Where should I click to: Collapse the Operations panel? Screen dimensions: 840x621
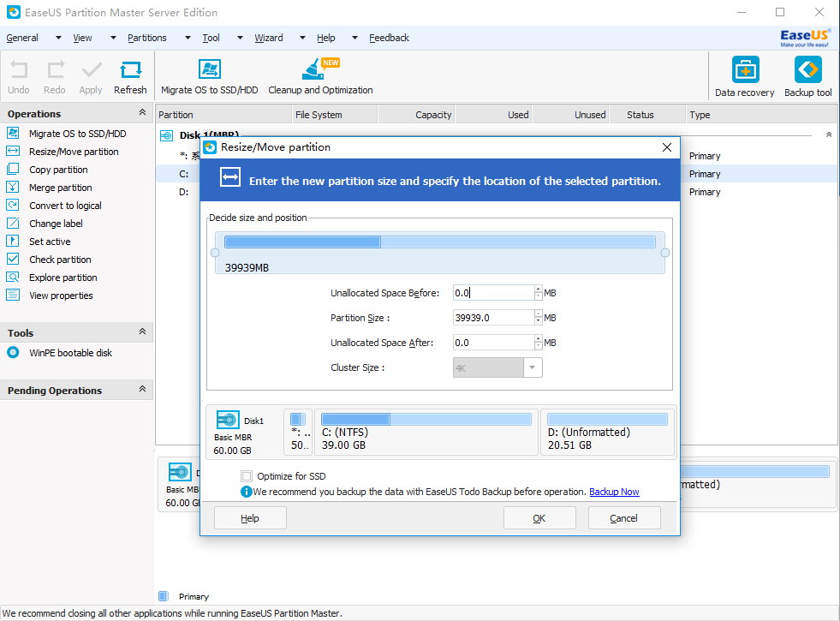142,112
